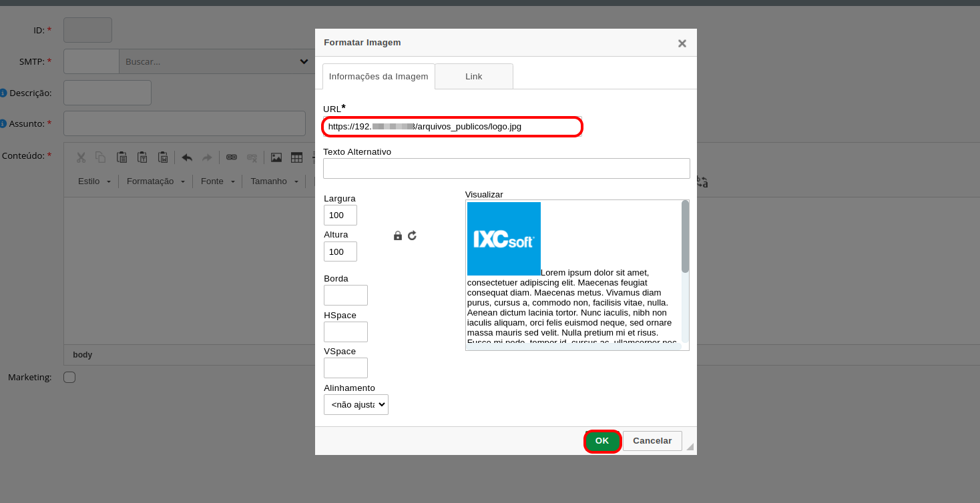Click the IXCsoft logo preview image

504,239
